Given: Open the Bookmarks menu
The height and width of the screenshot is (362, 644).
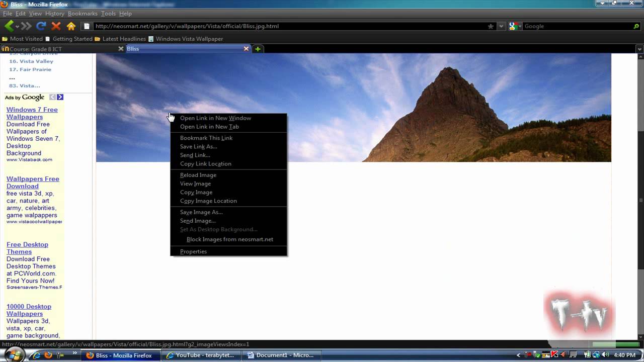Looking at the screenshot, I should [83, 14].
